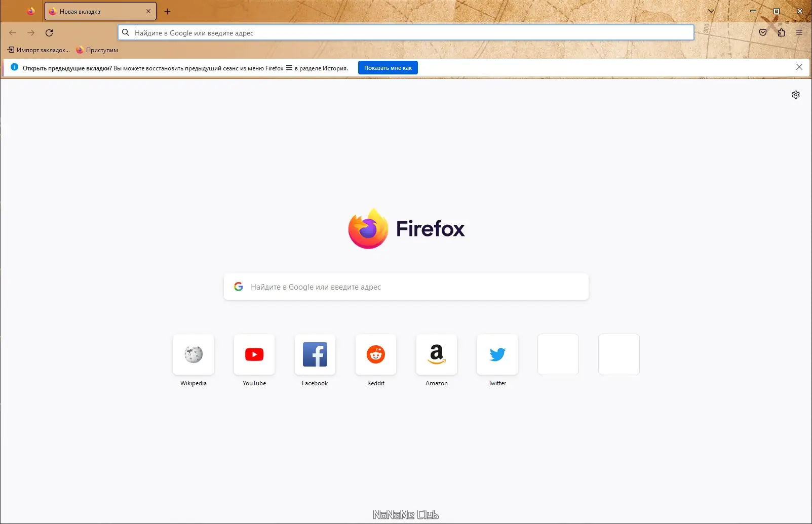Click the 'Facebook' label text
The image size is (812, 524).
coord(315,383)
